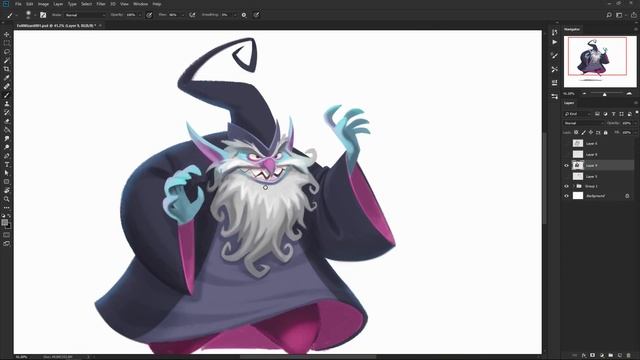Screen dimensions: 640x360
Task: Open the Layer menu
Action: [58, 4]
